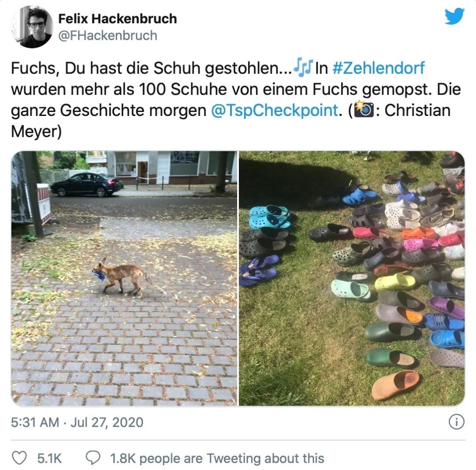Open the fox photo on street
Image resolution: width=476 pixels, height=470 pixels.
click(124, 278)
